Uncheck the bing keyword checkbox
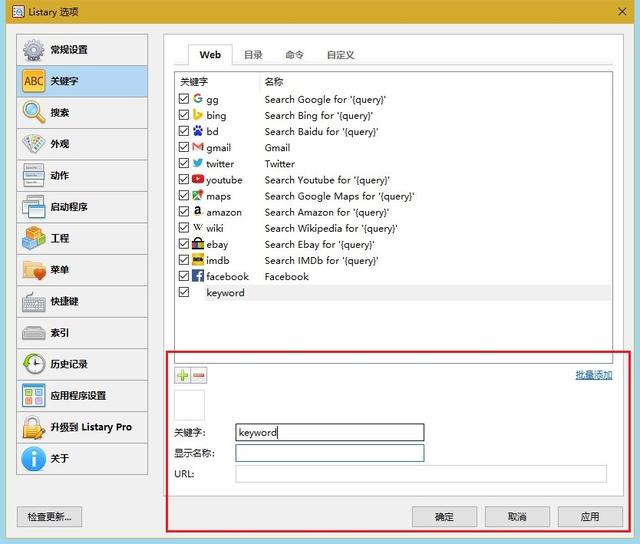Screen dimensions: 640x544 pos(184,115)
